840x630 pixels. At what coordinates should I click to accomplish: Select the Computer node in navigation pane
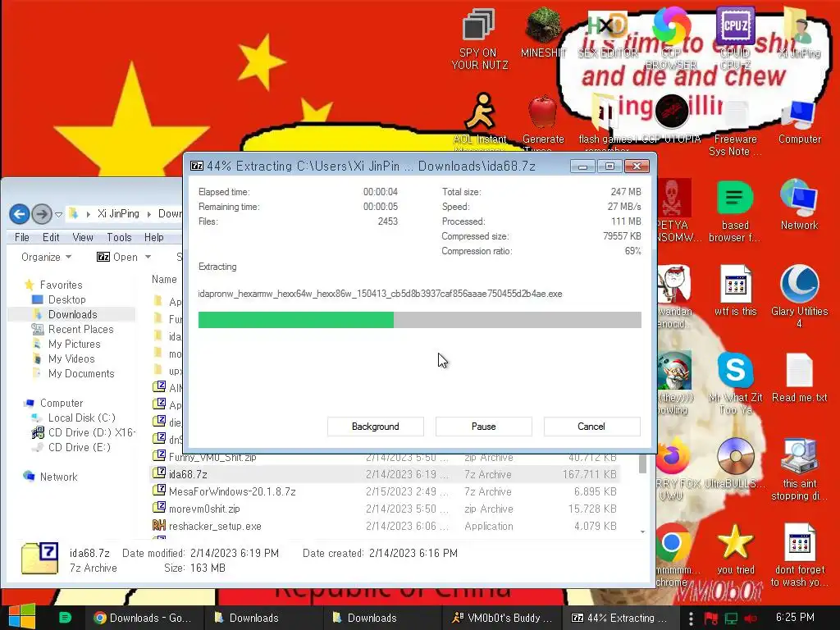point(61,403)
